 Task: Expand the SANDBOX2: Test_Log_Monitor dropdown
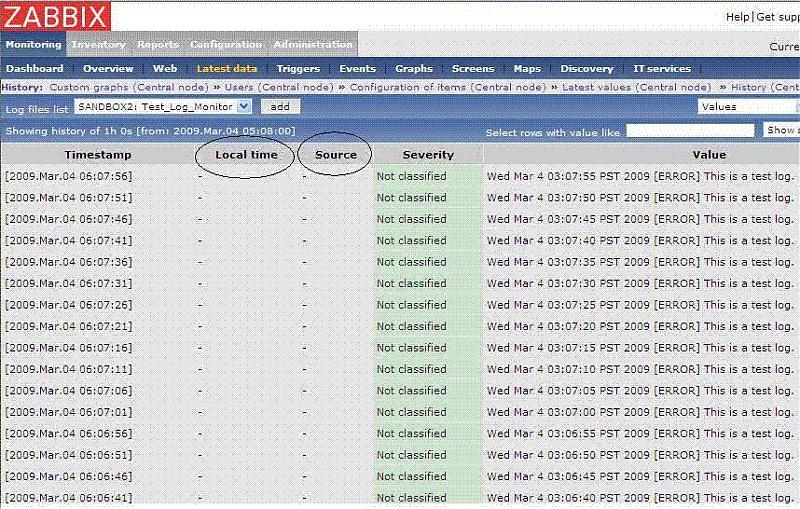(163, 107)
